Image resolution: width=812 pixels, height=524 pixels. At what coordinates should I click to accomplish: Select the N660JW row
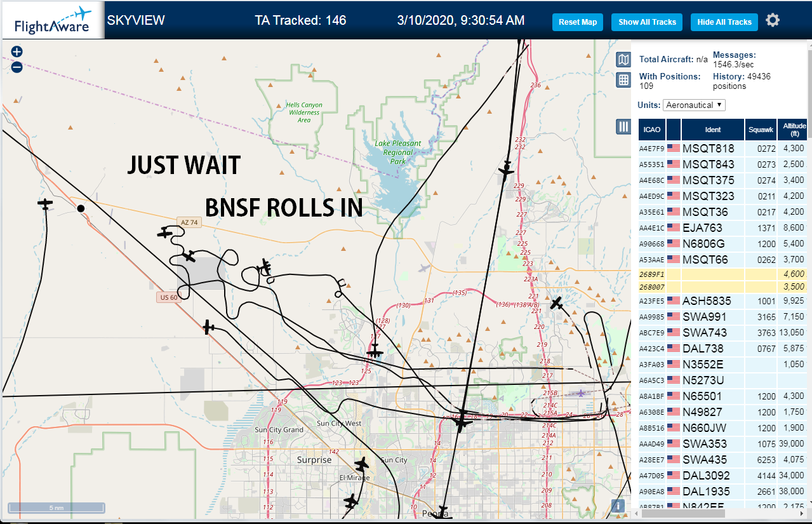723,428
